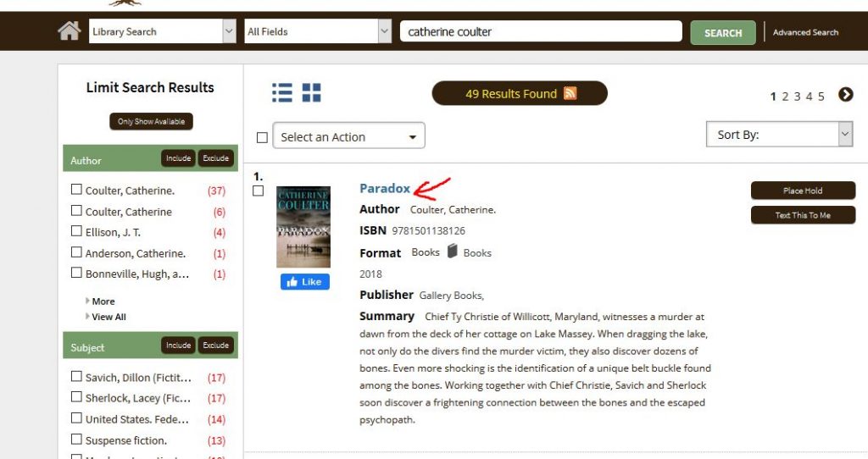Open the Sort By dropdown
Viewport: 868px width, 459px height.
click(780, 135)
